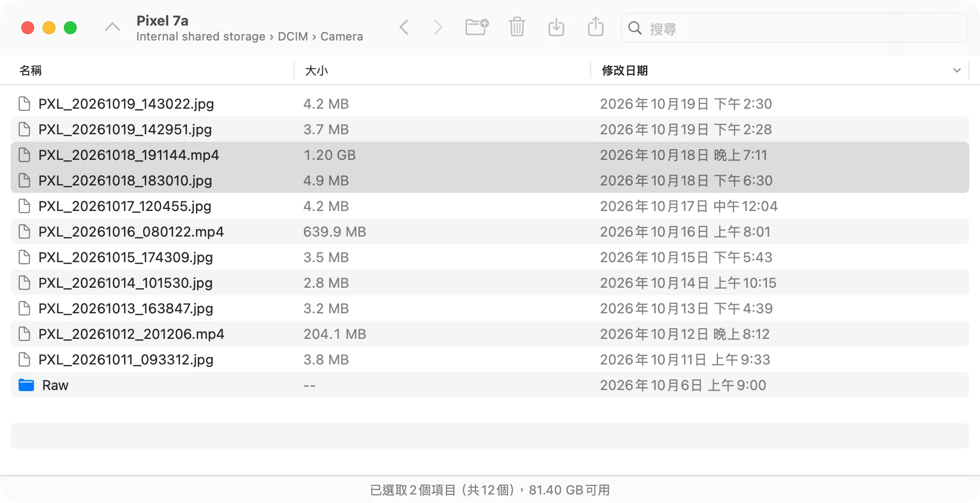Screen dimensions: 980x503
Task: Click the Raw folder name
Action: [x=55, y=385]
